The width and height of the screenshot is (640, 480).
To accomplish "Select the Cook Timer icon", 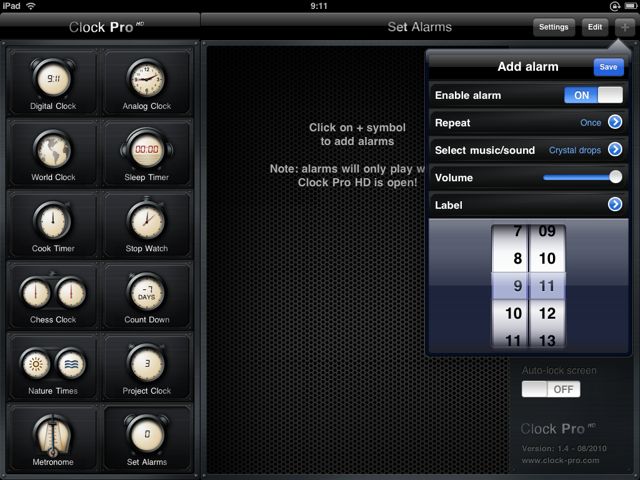I will pos(53,222).
